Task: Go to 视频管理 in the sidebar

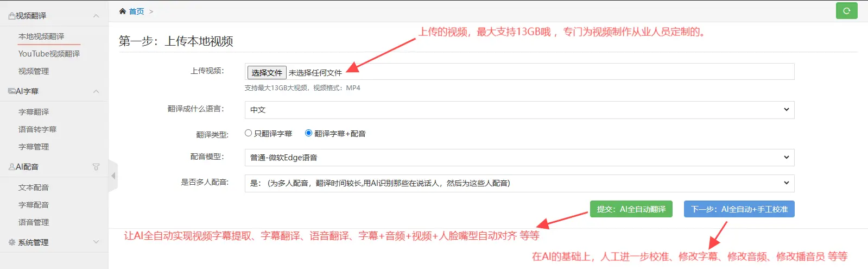Action: tap(34, 71)
